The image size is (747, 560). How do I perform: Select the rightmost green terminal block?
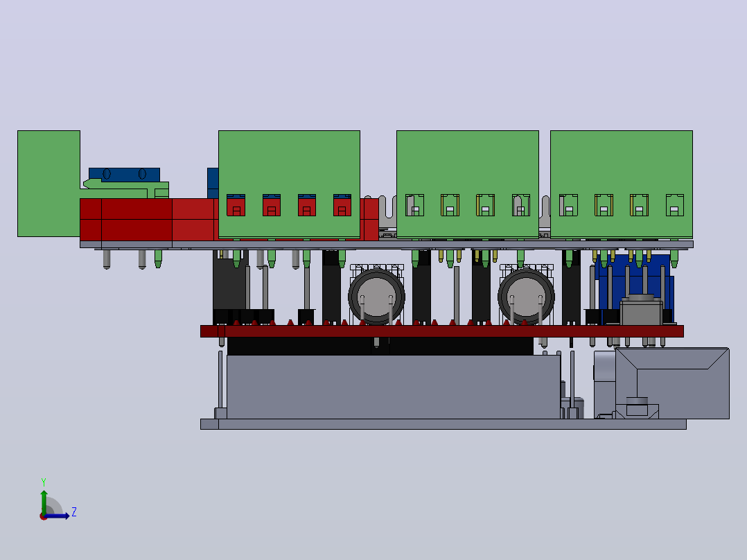(x=621, y=184)
